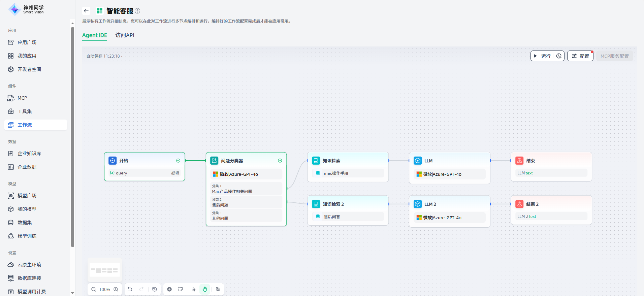Open the version history clock icon

[155, 289]
